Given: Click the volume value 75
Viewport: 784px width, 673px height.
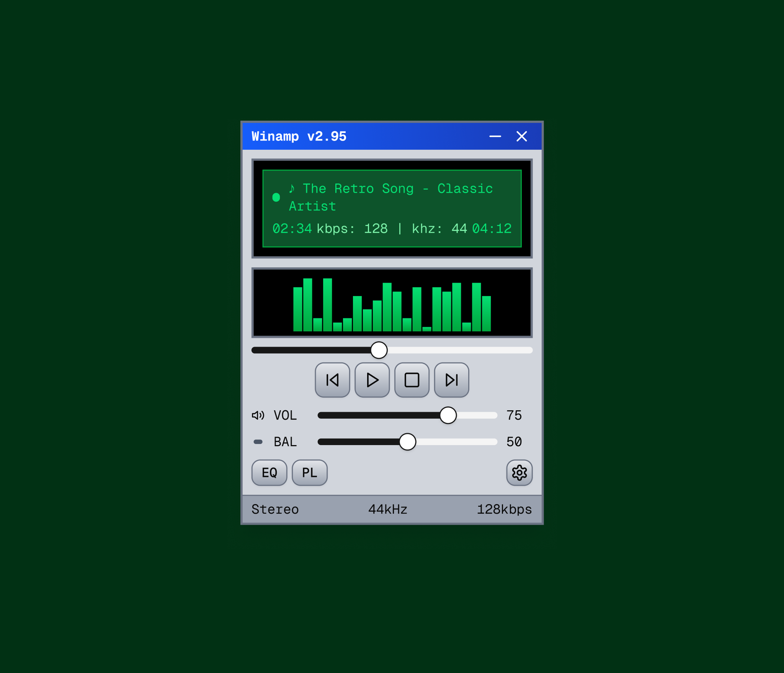Looking at the screenshot, I should coord(514,415).
